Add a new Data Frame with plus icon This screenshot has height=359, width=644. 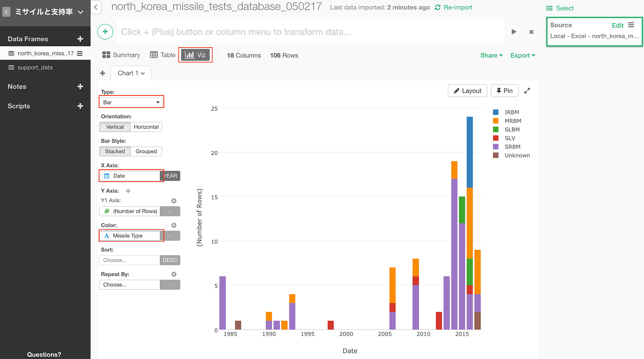pos(80,39)
